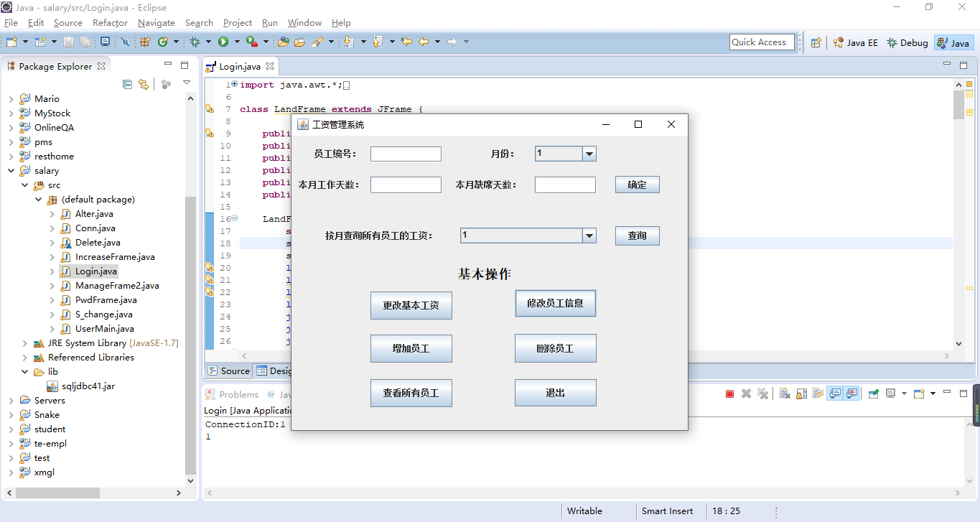Screen dimensions: 980x522
Task: Click the 确定 confirm button
Action: [x=637, y=185]
